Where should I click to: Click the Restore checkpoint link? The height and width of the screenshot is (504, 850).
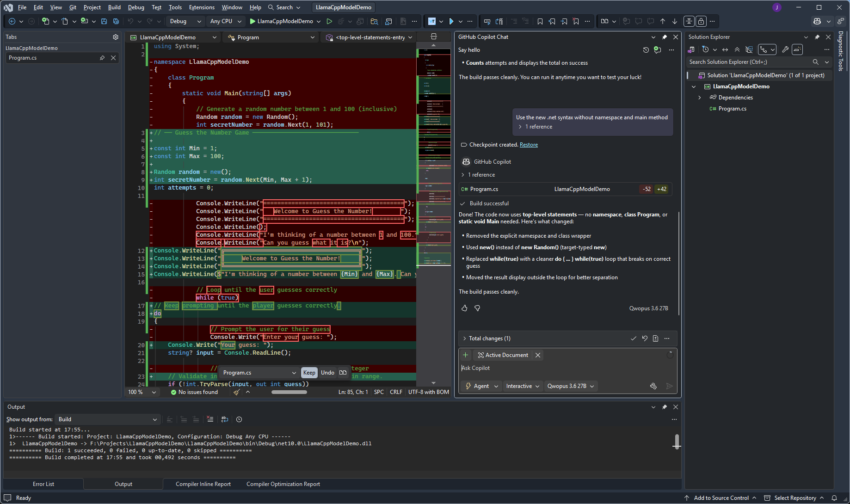coord(529,145)
